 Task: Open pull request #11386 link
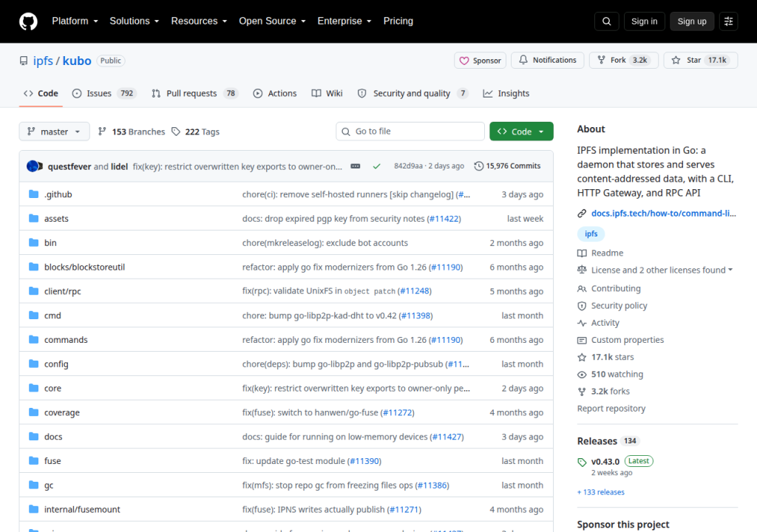click(x=432, y=485)
